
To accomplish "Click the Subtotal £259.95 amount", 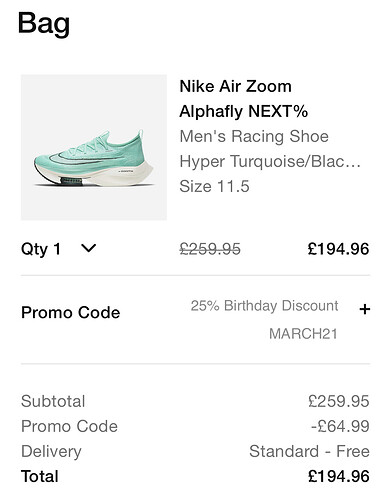I will (x=339, y=401).
